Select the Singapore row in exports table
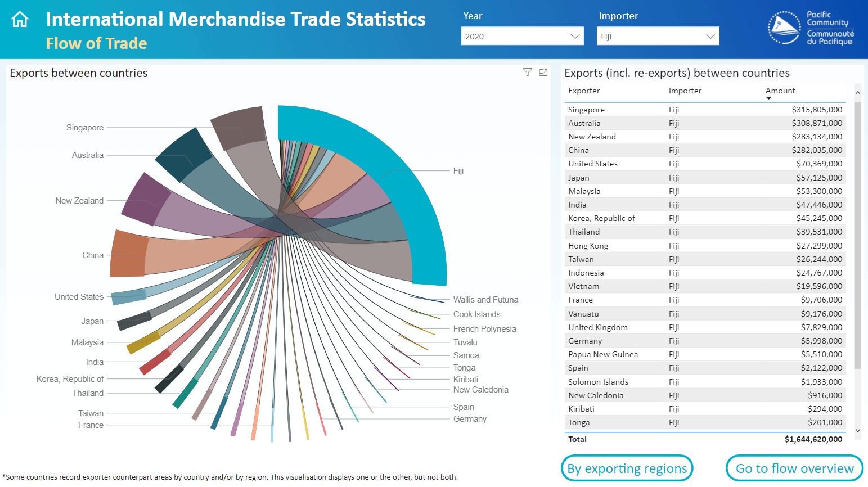 pyautogui.click(x=704, y=110)
